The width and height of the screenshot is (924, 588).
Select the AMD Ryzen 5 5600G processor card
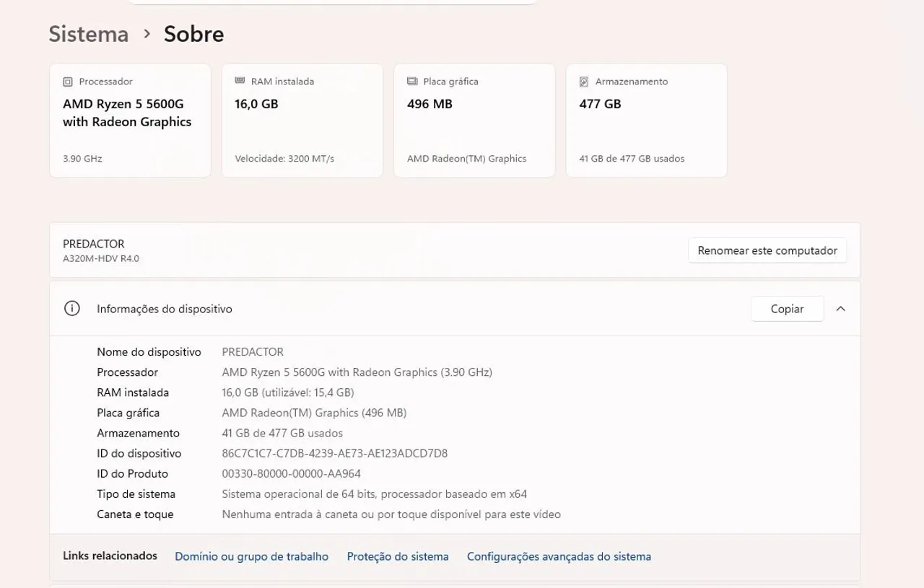(130, 120)
